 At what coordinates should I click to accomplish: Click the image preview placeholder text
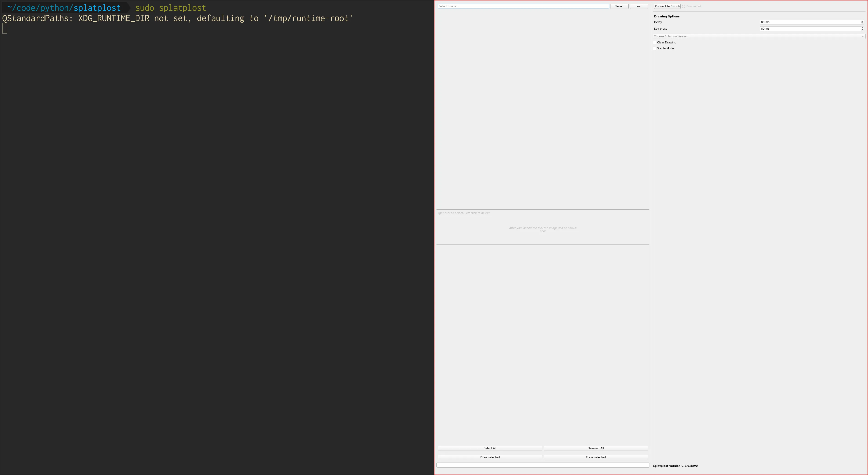(x=542, y=229)
